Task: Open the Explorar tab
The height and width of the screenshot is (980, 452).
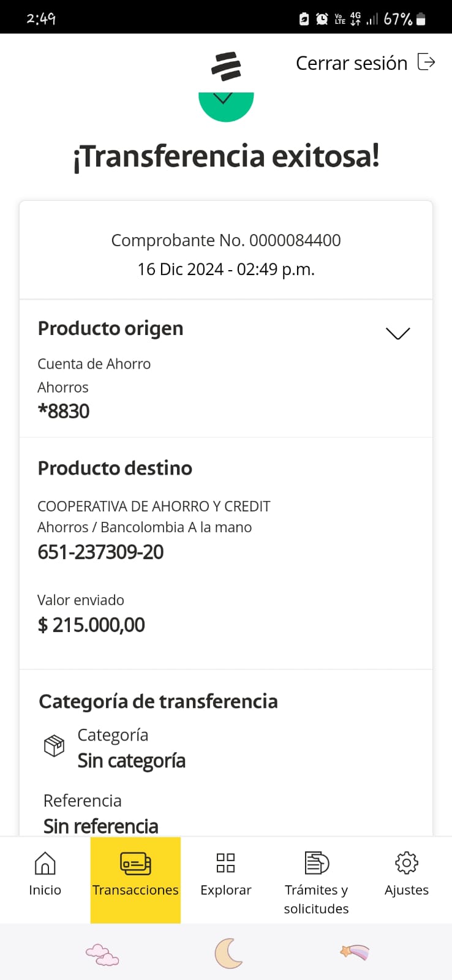Action: pos(226,876)
